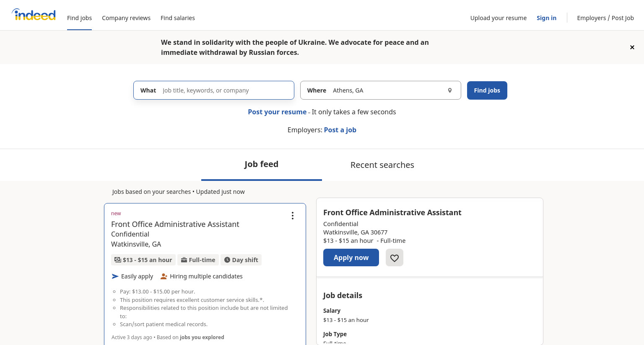
Task: Open the Indeed logo homepage
Action: [34, 15]
